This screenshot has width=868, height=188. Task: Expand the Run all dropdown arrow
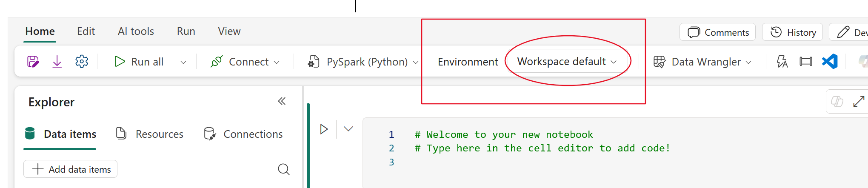183,62
